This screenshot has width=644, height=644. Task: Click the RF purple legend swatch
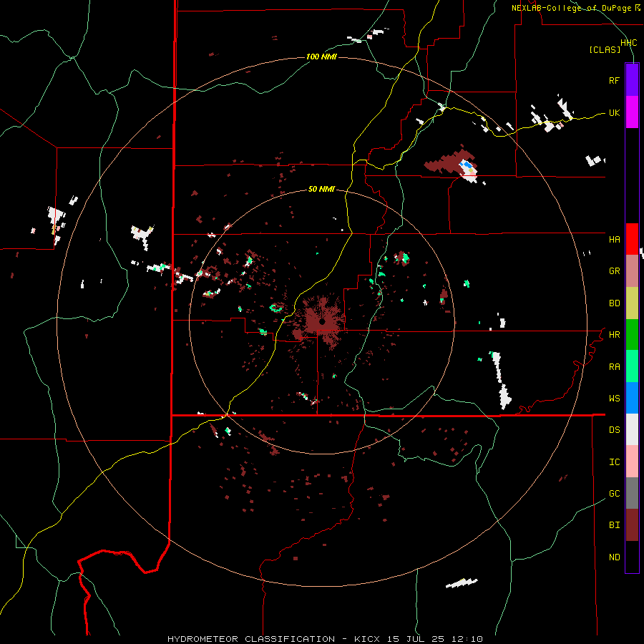tap(632, 80)
